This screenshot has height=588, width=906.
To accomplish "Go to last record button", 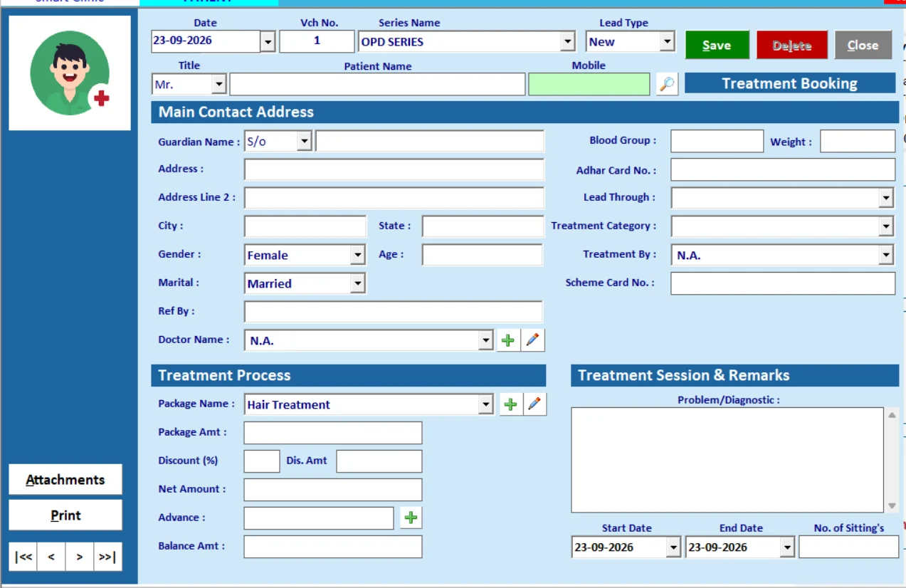I will coord(107,557).
